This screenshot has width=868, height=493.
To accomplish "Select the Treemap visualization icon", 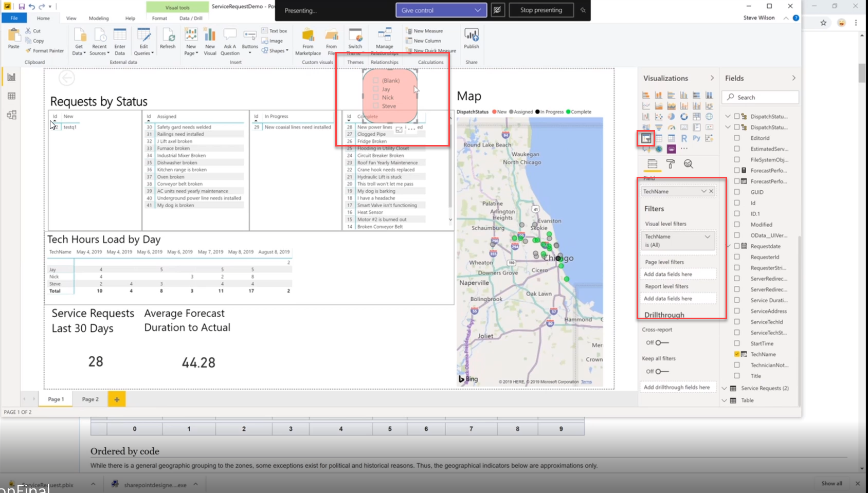I will 697,116.
